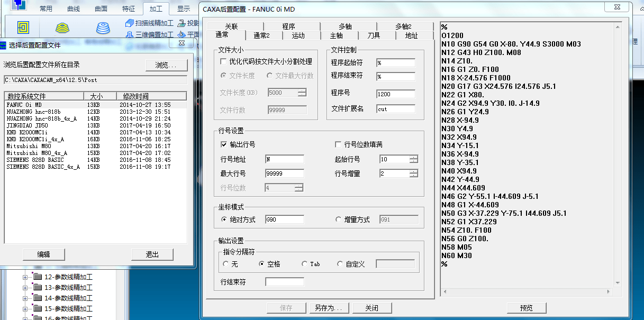
Task: Click the 程序号 input field
Action: [x=396, y=94]
